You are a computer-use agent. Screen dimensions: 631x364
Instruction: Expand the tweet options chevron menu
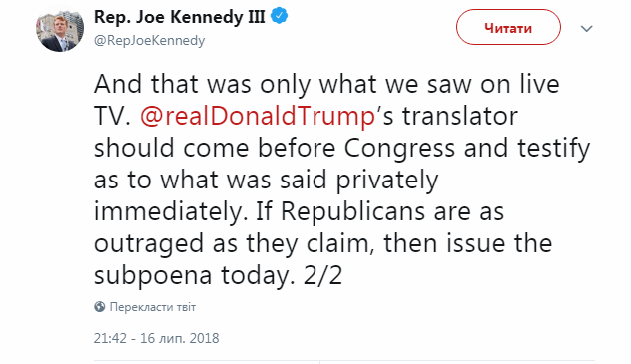tap(587, 29)
